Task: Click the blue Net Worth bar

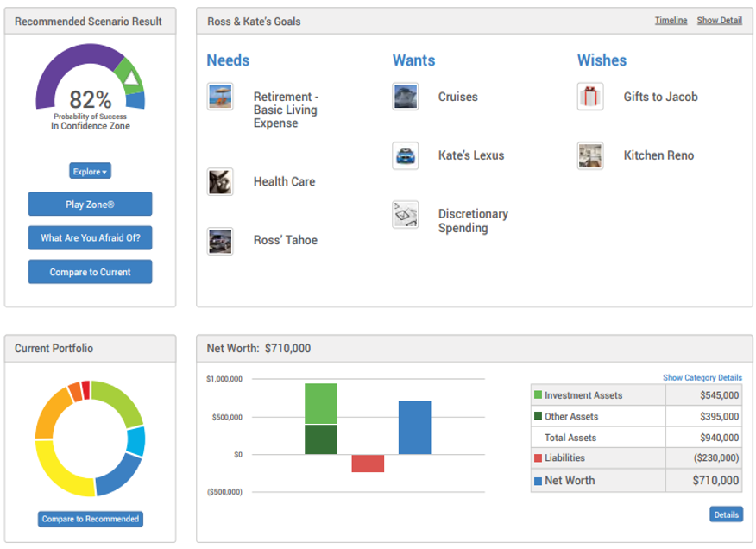Action: pos(414,427)
